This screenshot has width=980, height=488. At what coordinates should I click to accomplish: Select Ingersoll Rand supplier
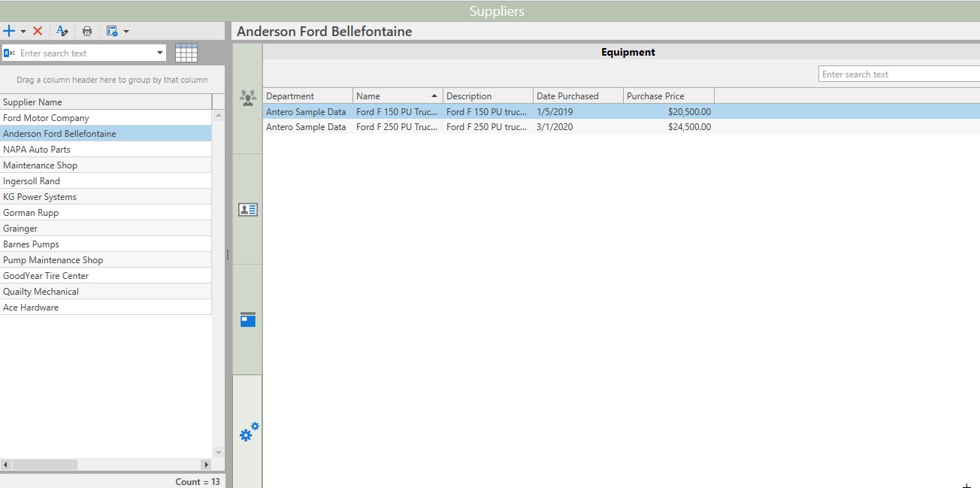(x=106, y=180)
